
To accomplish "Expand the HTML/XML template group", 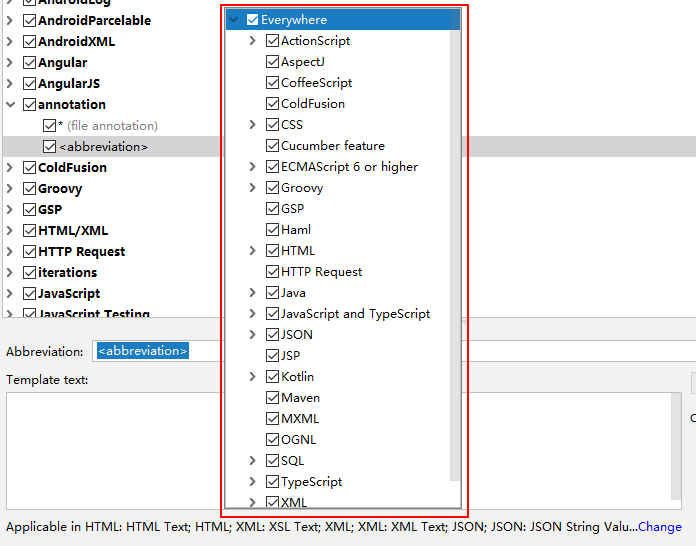I will point(10,230).
